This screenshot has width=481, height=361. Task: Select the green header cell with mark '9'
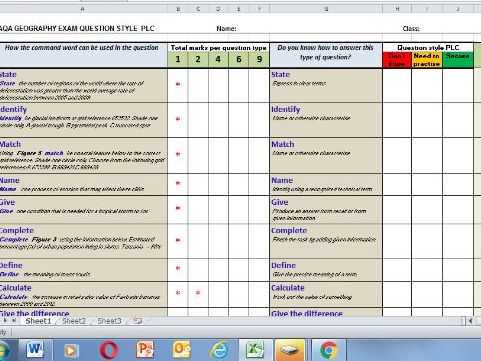click(259, 60)
